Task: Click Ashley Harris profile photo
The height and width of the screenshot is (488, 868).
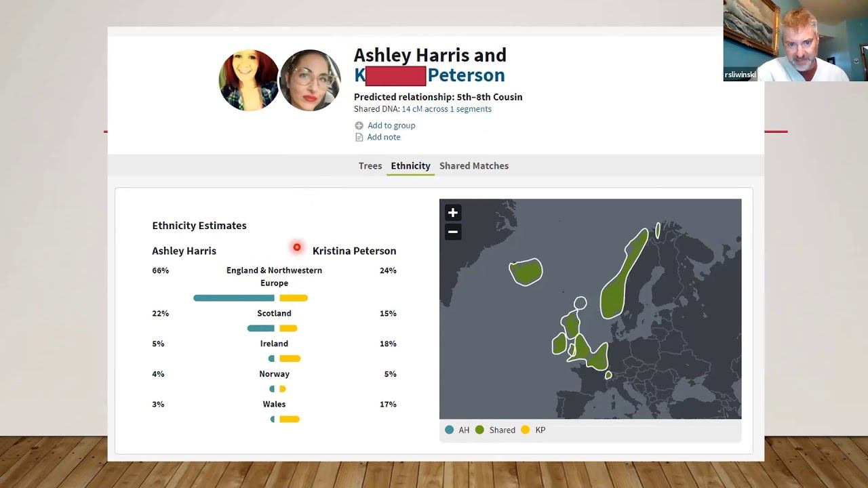Action: tap(249, 80)
